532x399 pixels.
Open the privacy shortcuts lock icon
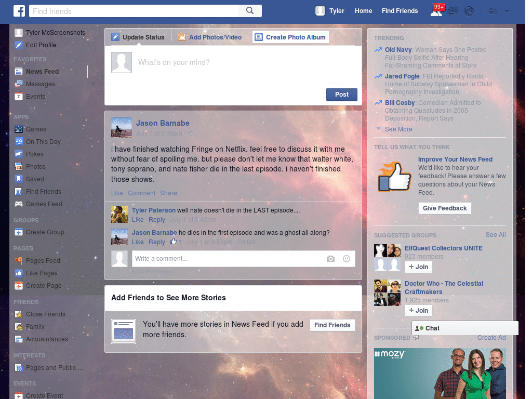coord(493,11)
